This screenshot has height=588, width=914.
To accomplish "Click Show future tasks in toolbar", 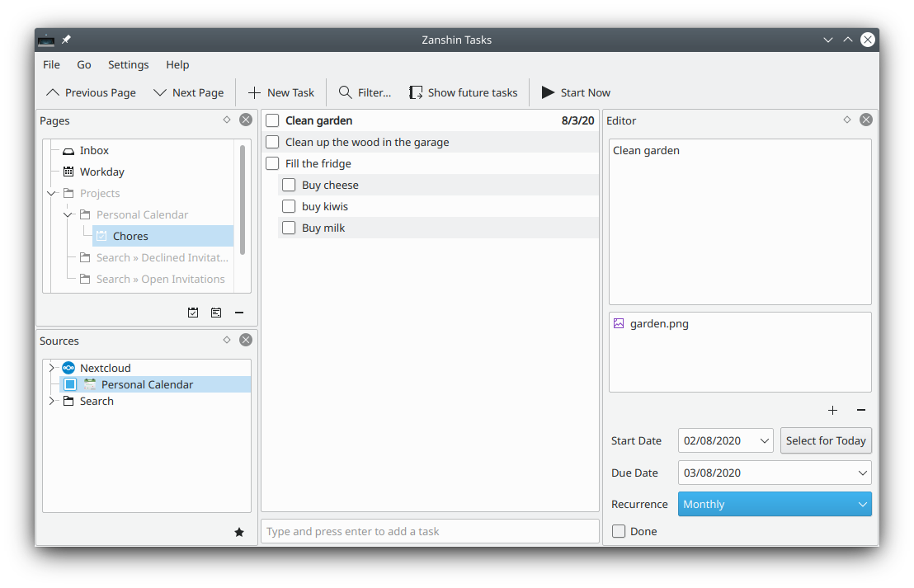I will pyautogui.click(x=464, y=92).
